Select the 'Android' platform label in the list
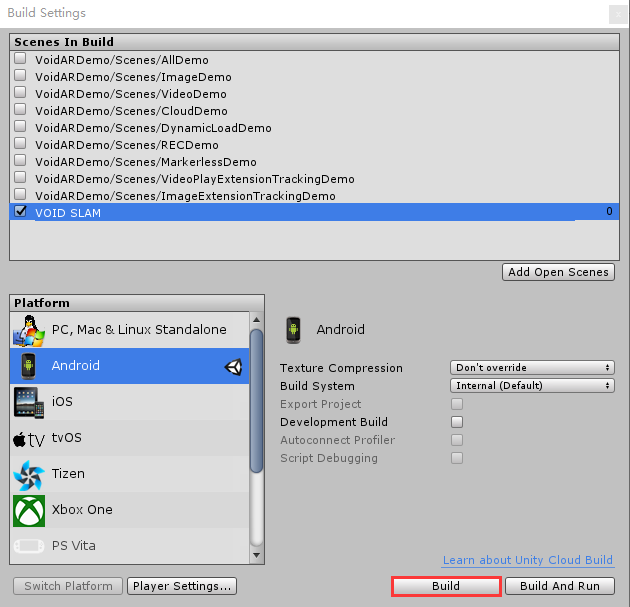630x607 pixels. coord(76,366)
